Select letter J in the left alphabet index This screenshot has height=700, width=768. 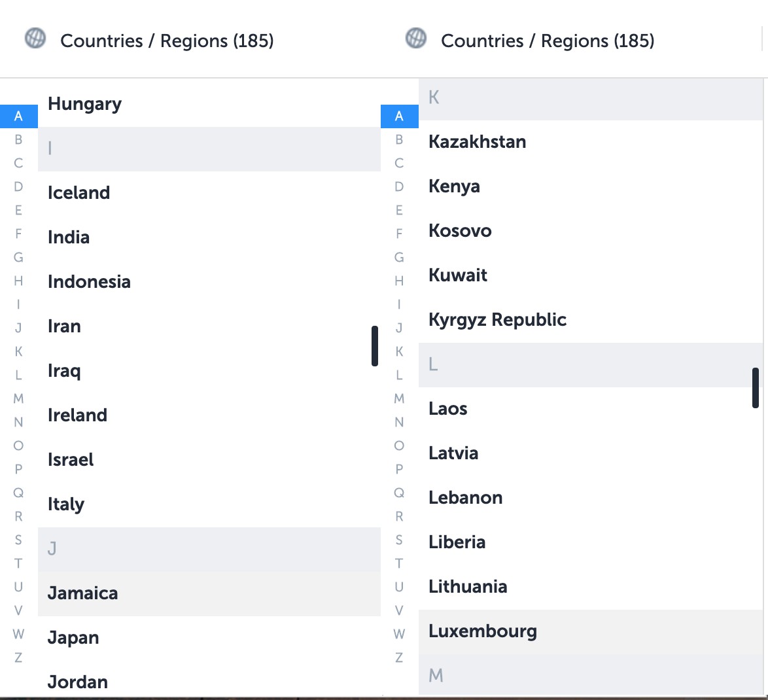pos(18,328)
